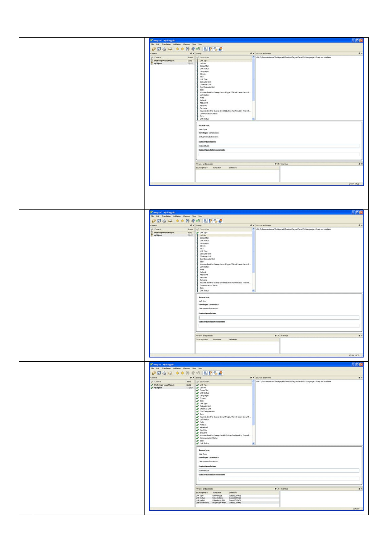Save icon in the second Linguist window toolbar

(159, 221)
